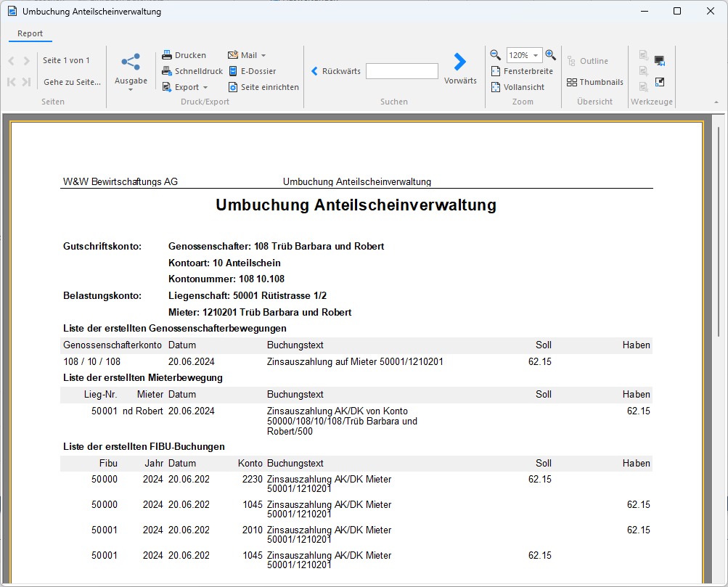Click 'Liste der erstellten FIBU-Buchungen' heading
Image resolution: width=728 pixels, height=587 pixels.
(144, 447)
